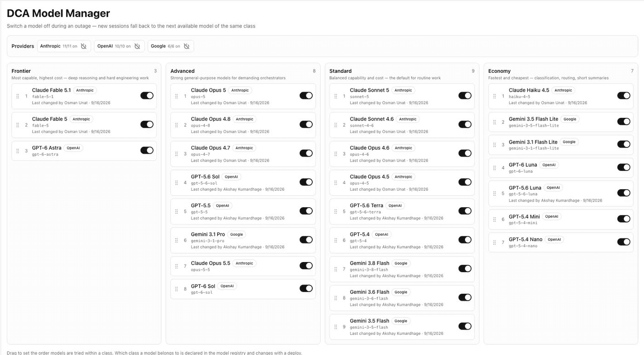Click the drag handle for GPT-6 Luna

tap(494, 168)
